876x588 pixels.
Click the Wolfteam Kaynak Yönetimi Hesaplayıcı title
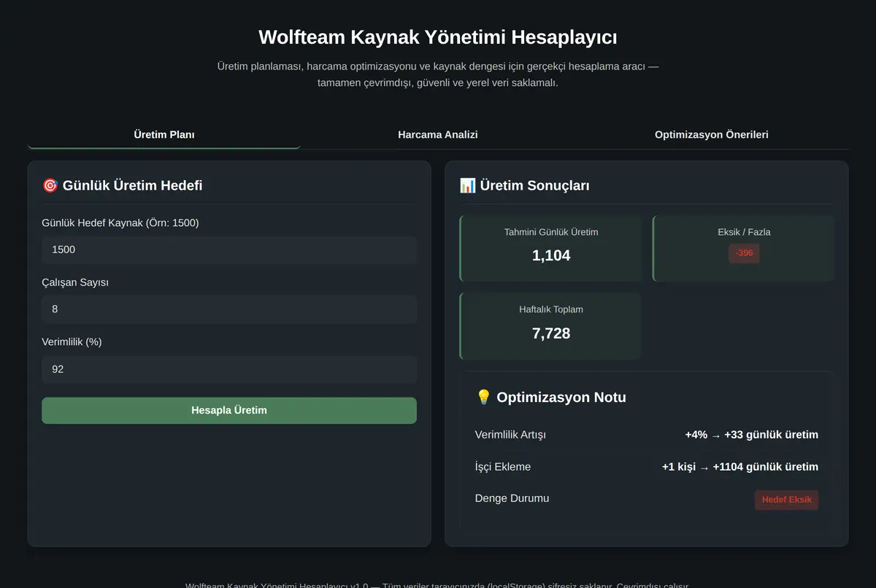438,37
